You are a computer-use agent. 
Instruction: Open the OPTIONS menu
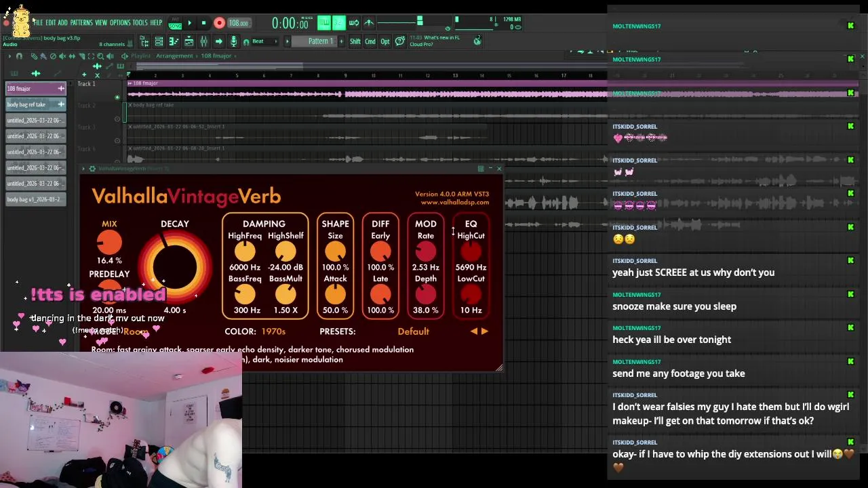click(x=121, y=22)
